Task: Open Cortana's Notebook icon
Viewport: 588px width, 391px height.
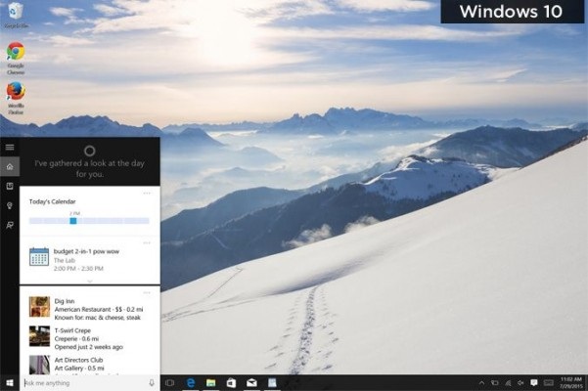Action: pos(10,186)
